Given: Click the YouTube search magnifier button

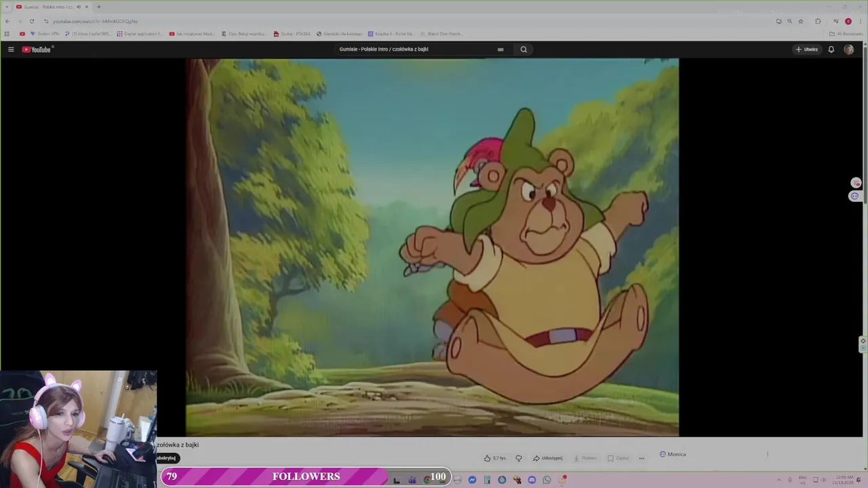Looking at the screenshot, I should (524, 49).
